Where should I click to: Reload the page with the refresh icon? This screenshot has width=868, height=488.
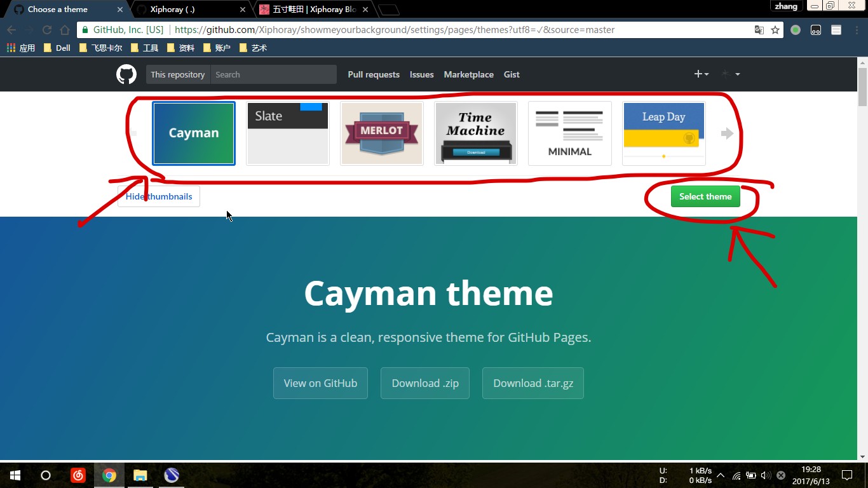(x=47, y=30)
